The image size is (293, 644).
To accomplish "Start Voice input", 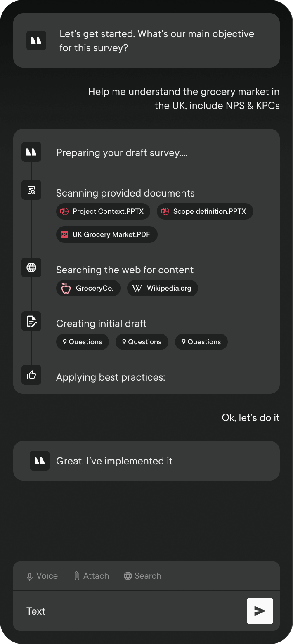I will point(42,576).
